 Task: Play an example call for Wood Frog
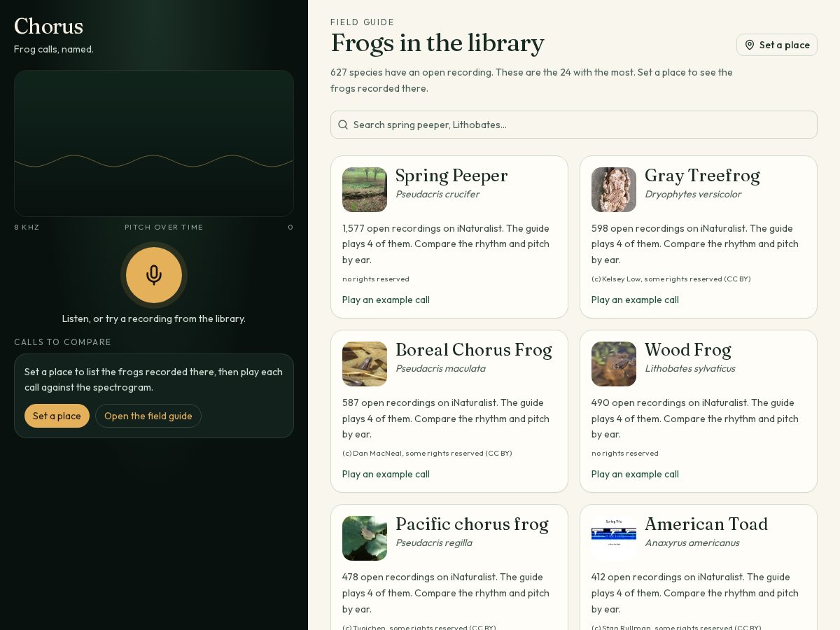point(635,474)
